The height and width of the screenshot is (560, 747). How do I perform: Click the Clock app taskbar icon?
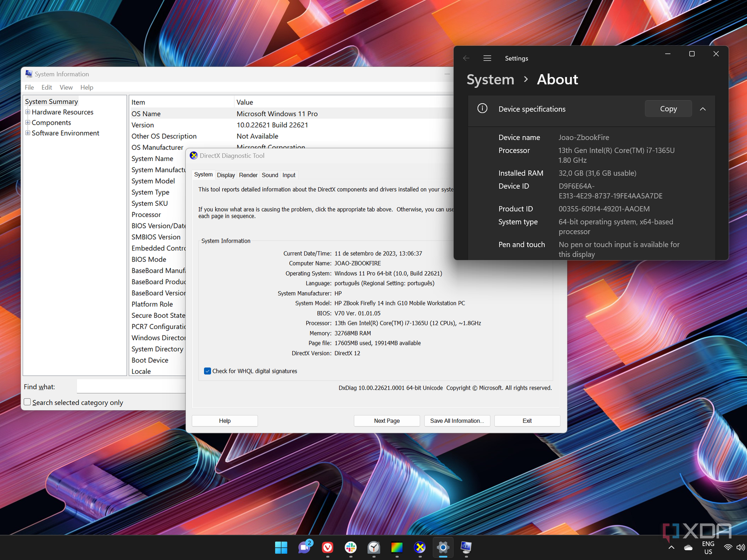click(x=374, y=547)
